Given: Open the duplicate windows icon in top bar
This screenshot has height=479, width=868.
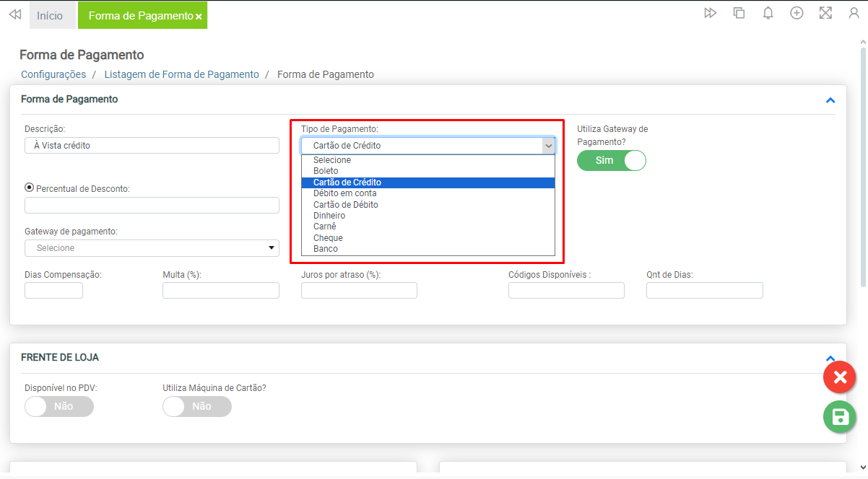Looking at the screenshot, I should click(739, 13).
